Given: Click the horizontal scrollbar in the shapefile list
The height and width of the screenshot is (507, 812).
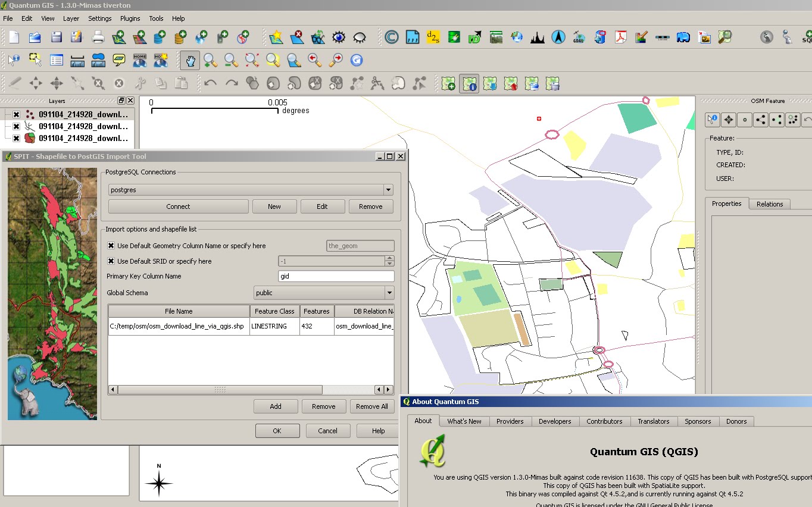Looking at the screenshot, I should click(220, 390).
